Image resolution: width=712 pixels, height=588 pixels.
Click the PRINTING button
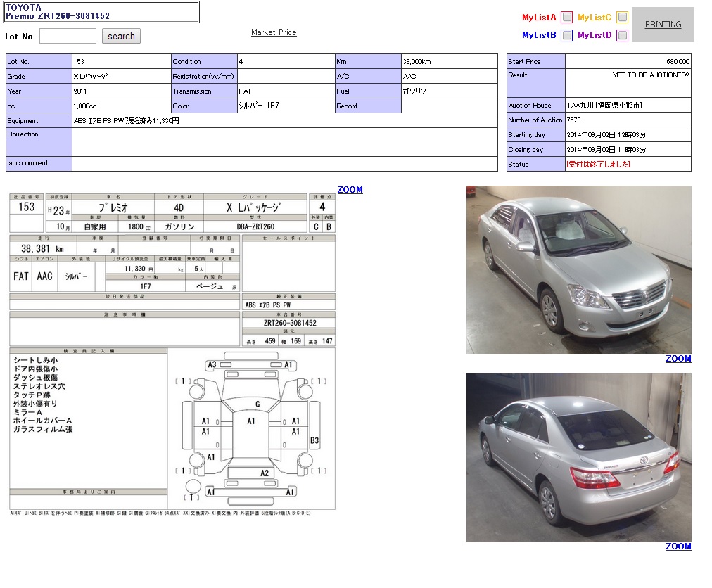pos(663,25)
